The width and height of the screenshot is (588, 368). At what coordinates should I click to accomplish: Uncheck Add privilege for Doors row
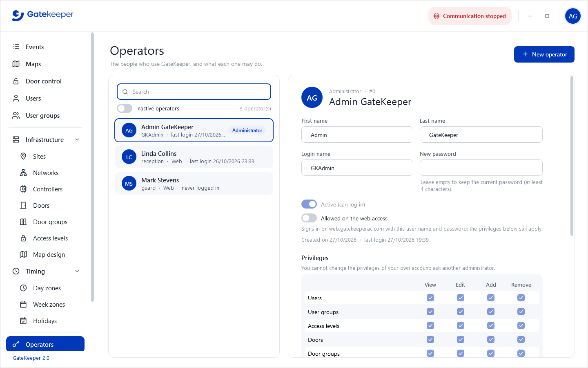point(491,339)
